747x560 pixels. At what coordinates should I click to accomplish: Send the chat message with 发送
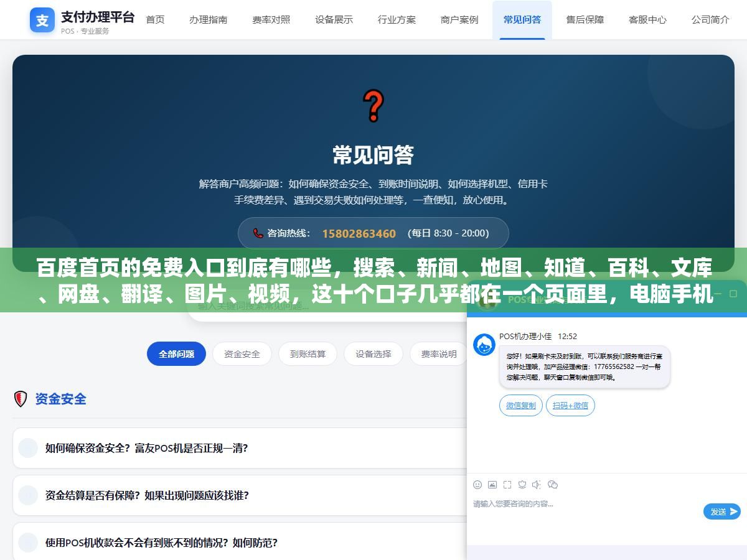click(722, 511)
